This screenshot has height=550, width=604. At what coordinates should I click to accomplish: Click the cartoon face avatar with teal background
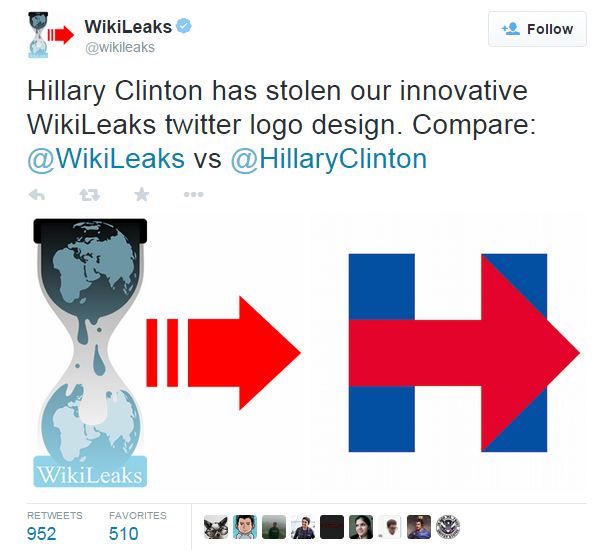tap(245, 527)
